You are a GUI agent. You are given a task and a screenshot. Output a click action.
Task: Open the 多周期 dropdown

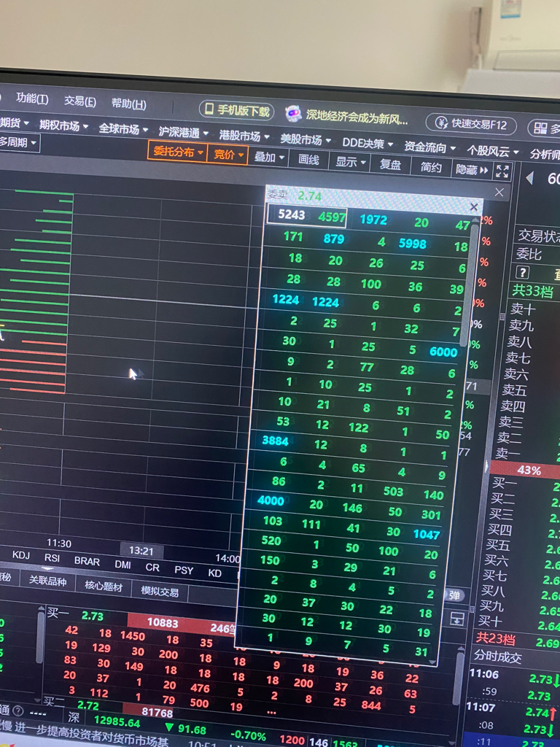pyautogui.click(x=18, y=142)
